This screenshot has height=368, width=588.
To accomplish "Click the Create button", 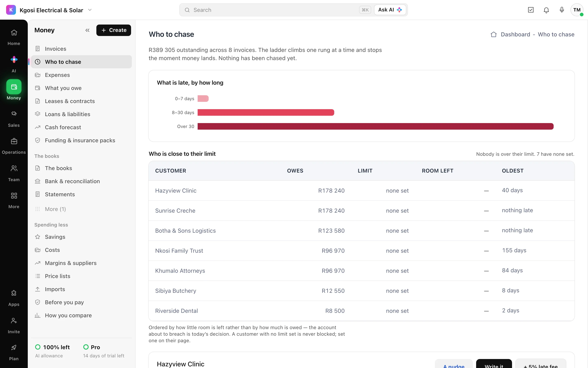I will click(114, 30).
